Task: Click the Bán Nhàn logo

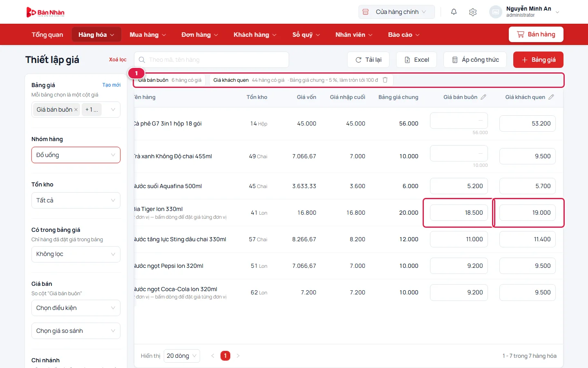Action: 45,12
